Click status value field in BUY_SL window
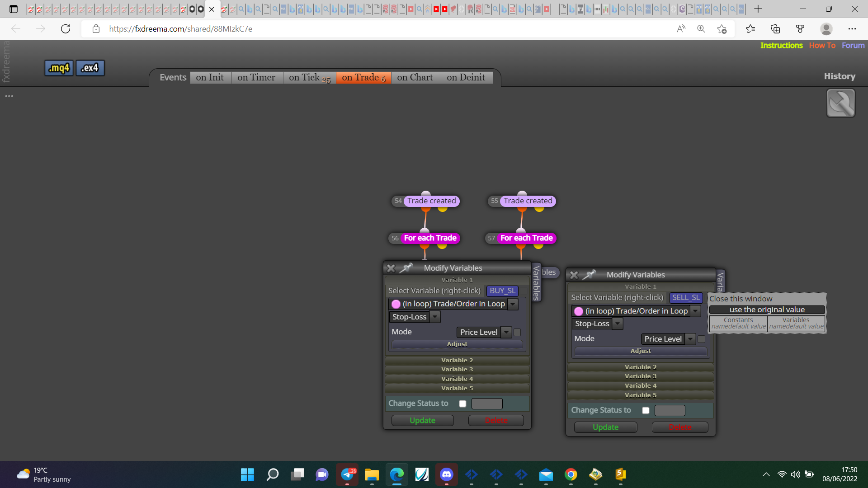Screen dimensions: 868x488 click(x=487, y=404)
